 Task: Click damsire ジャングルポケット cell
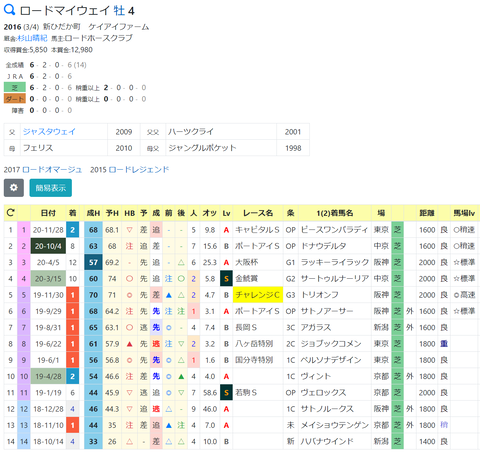pos(221,148)
